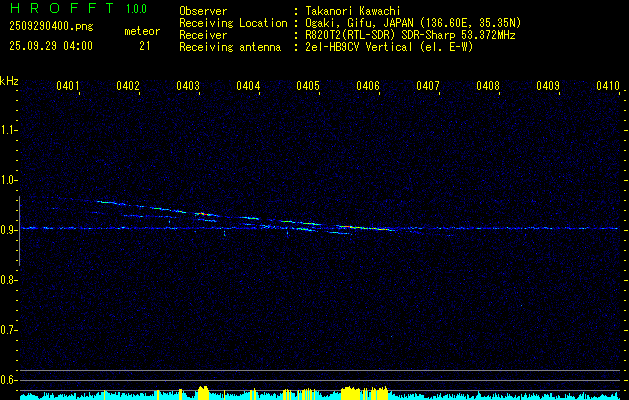Click the 0408 time axis marker
This screenshot has width=629, height=400.
[488, 86]
